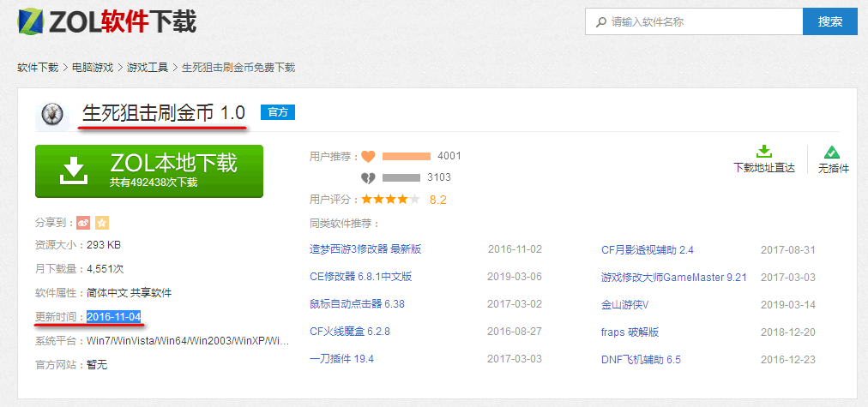Click the highlighted date 2016-11-04
This screenshot has width=868, height=407.
pos(113,317)
